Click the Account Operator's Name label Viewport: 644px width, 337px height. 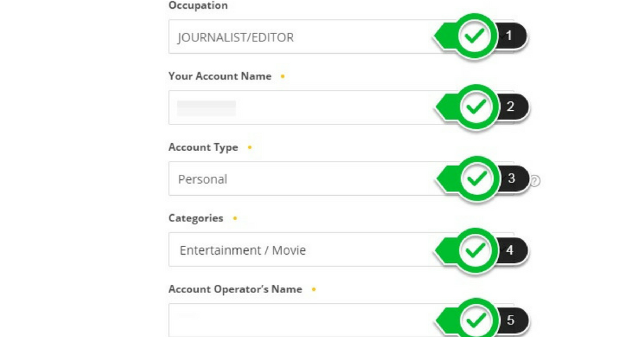coord(235,289)
